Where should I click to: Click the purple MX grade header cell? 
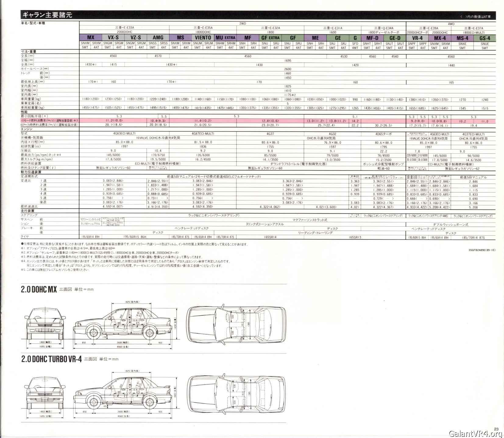(x=91, y=38)
